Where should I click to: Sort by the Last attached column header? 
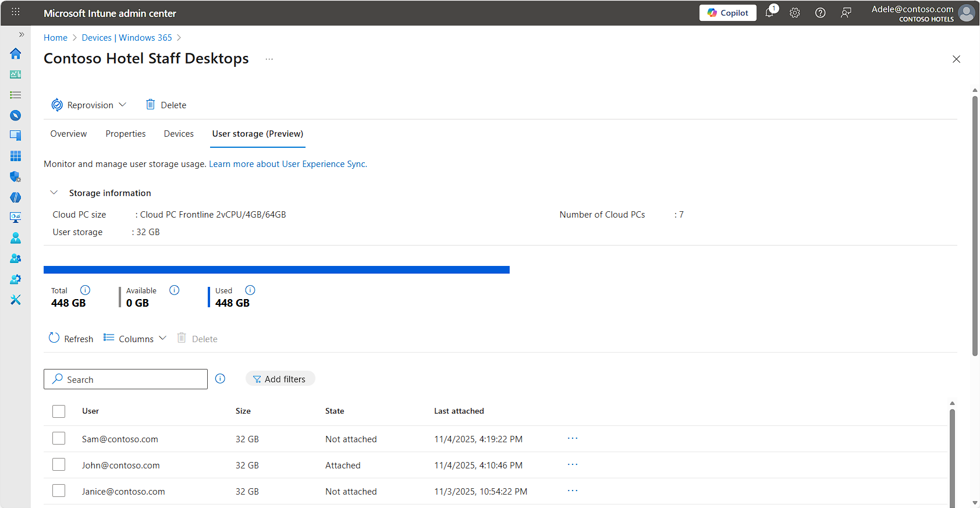click(x=459, y=411)
